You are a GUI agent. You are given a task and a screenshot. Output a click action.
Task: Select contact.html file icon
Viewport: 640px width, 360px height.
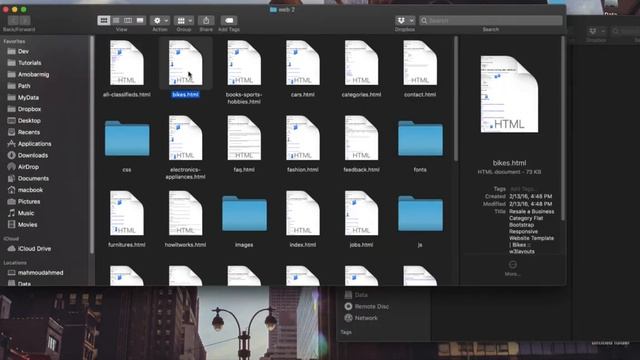(x=420, y=63)
